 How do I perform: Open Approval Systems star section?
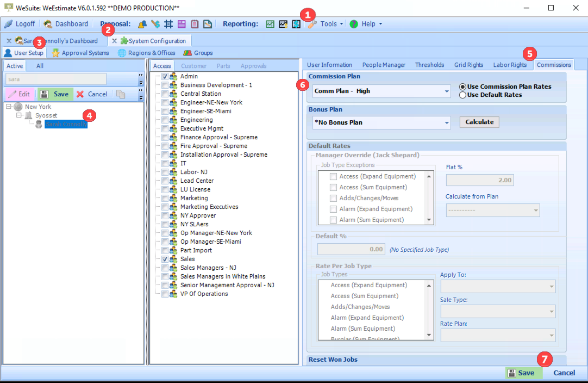point(80,53)
